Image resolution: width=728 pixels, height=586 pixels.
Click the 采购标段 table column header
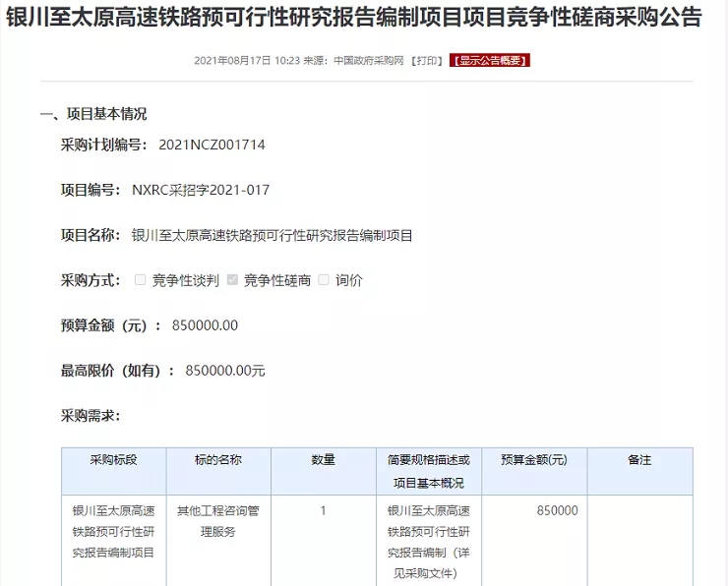click(x=114, y=460)
